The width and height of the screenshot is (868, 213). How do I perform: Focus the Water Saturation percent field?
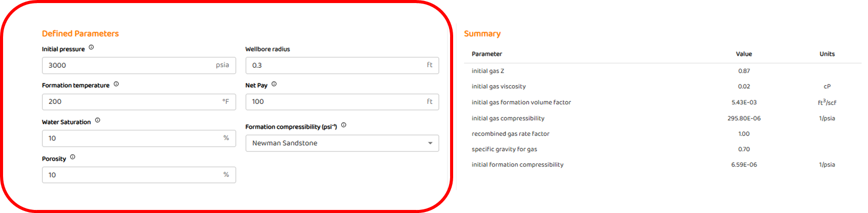130,138
